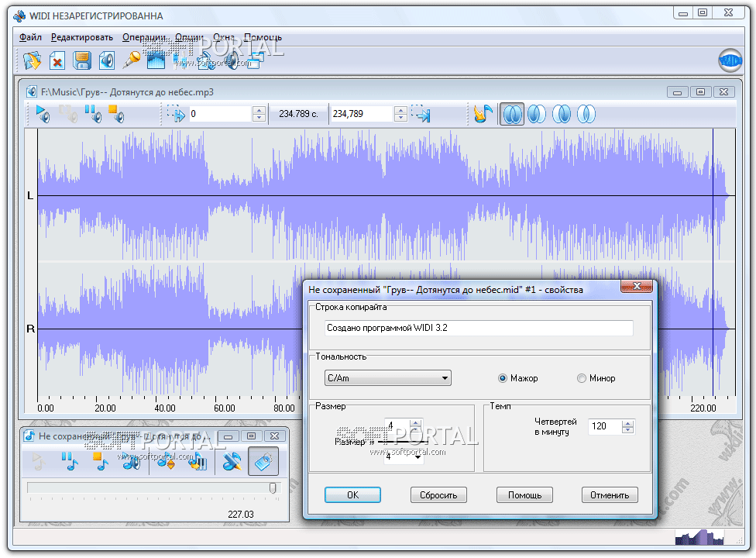Click the MIDI speaker note icon
This screenshot has height=558, width=756.
coord(131,462)
